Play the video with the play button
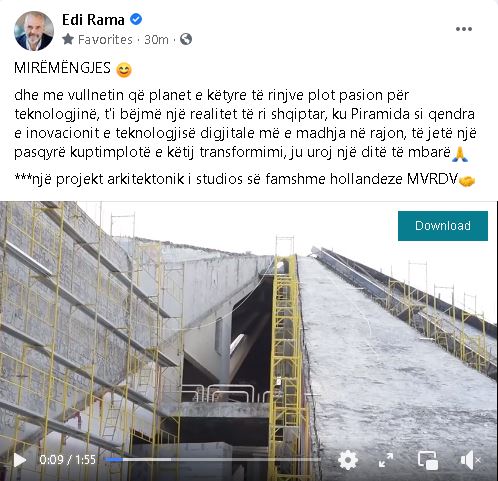The width and height of the screenshot is (498, 481). pos(20,460)
